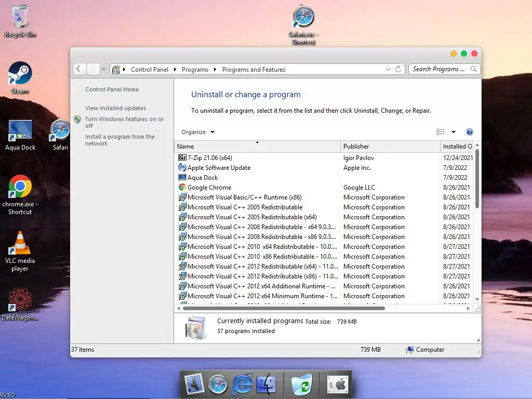The width and height of the screenshot is (532, 399).
Task: Click the Control Panel address bar icon
Action: point(116,70)
